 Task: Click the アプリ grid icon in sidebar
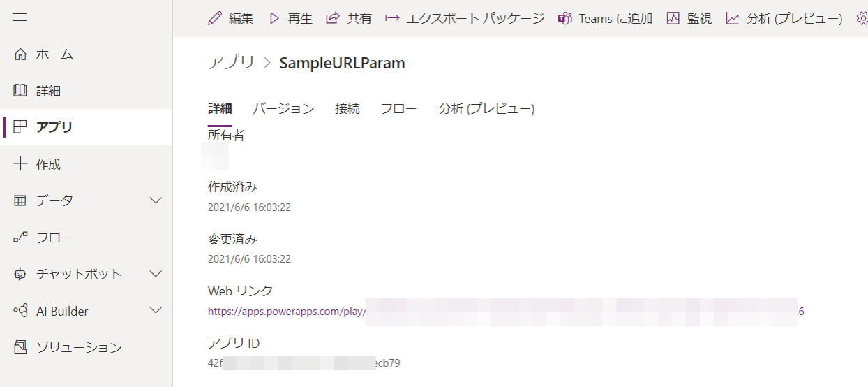click(x=20, y=127)
